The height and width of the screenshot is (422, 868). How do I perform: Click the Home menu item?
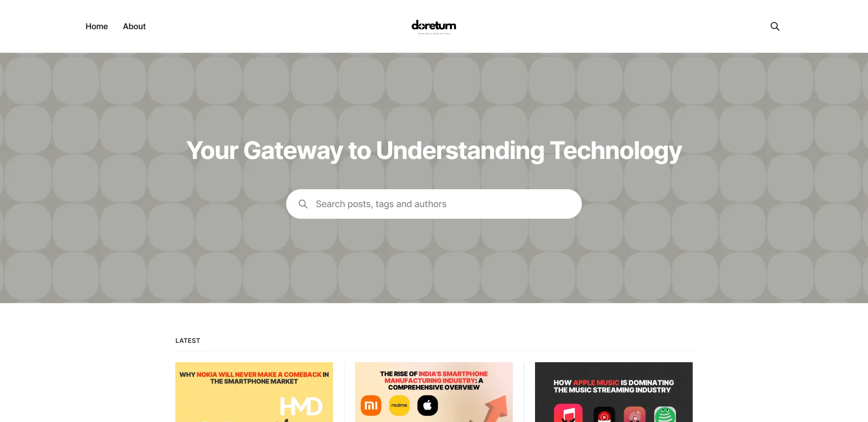[x=97, y=26]
